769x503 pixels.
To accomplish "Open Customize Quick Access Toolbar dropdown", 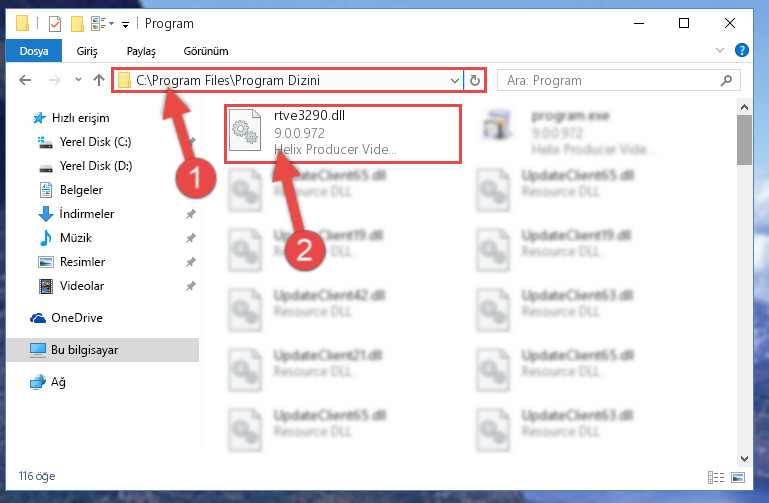I will [x=126, y=25].
